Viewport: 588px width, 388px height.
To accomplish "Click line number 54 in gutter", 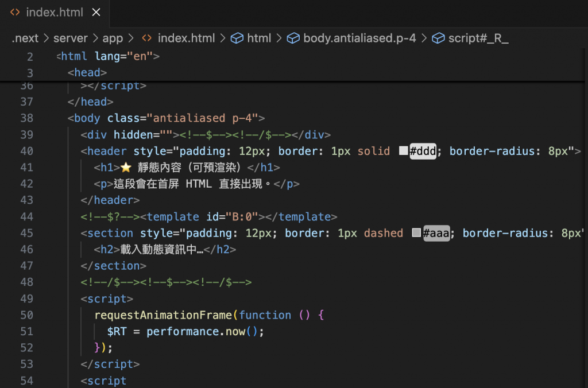I will [26, 381].
